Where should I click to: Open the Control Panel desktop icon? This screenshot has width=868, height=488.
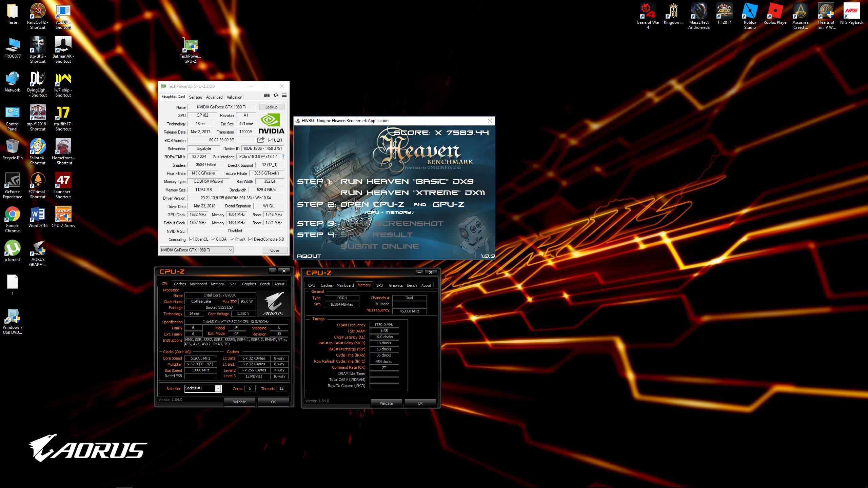13,118
